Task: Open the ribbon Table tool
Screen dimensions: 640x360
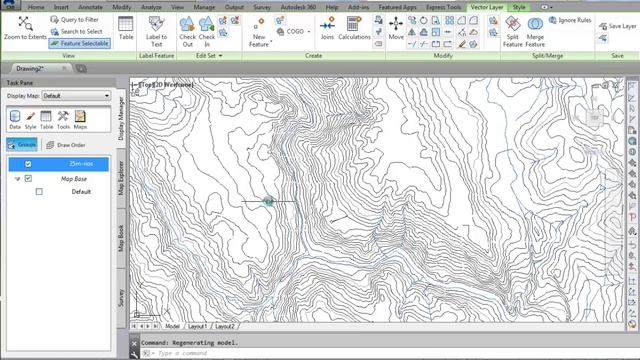Action: [x=126, y=28]
